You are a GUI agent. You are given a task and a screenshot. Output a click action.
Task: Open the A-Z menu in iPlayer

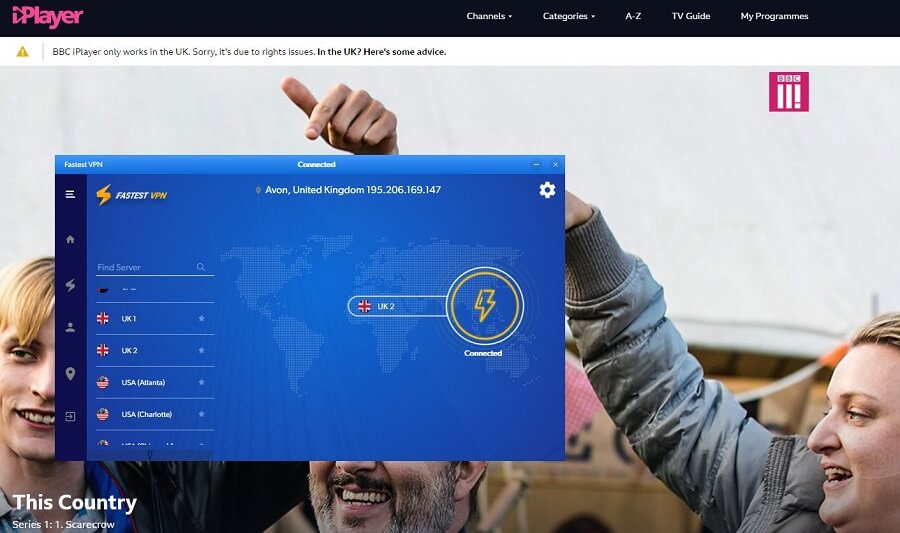(x=633, y=16)
